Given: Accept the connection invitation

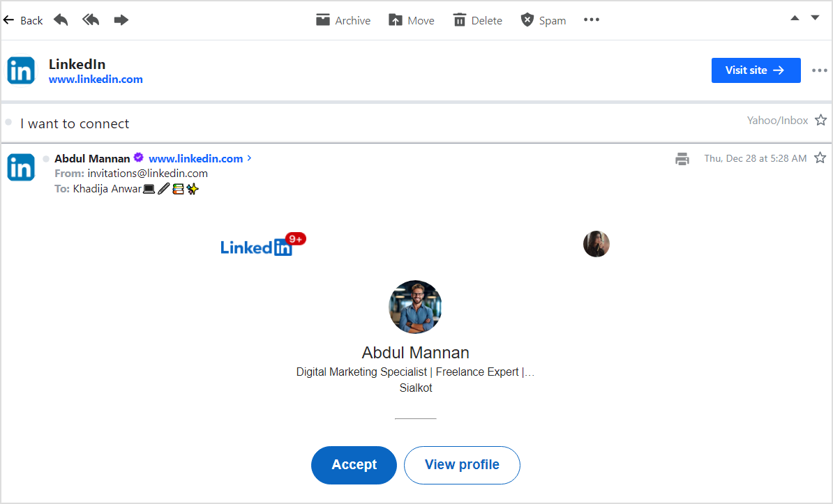Looking at the screenshot, I should 354,465.
